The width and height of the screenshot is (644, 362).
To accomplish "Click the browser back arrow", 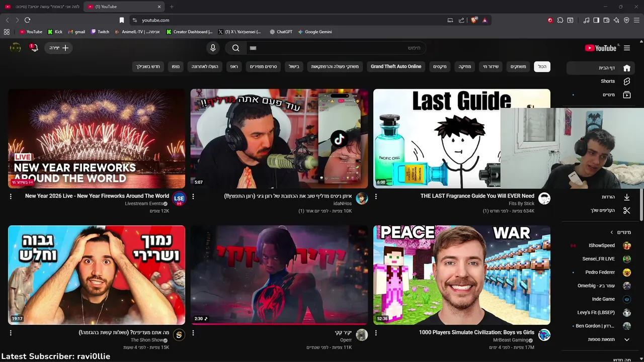I will [7, 20].
